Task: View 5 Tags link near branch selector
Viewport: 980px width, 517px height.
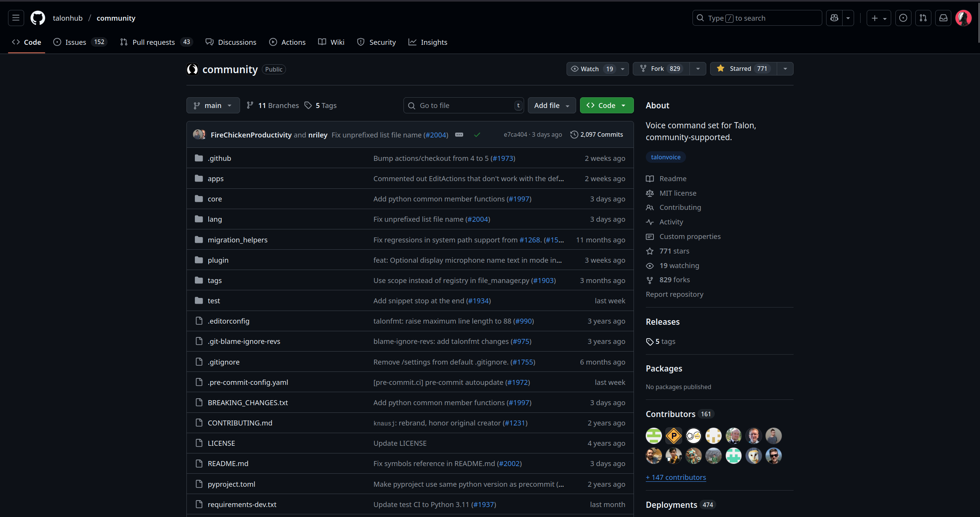Action: 320,105
